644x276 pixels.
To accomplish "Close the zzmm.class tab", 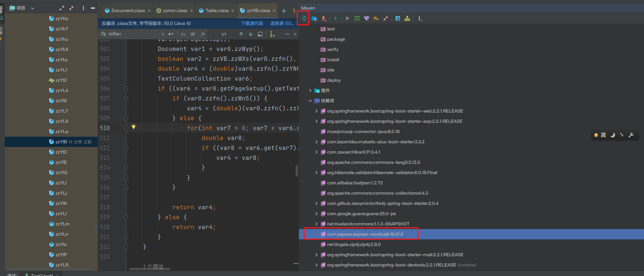I will point(191,11).
